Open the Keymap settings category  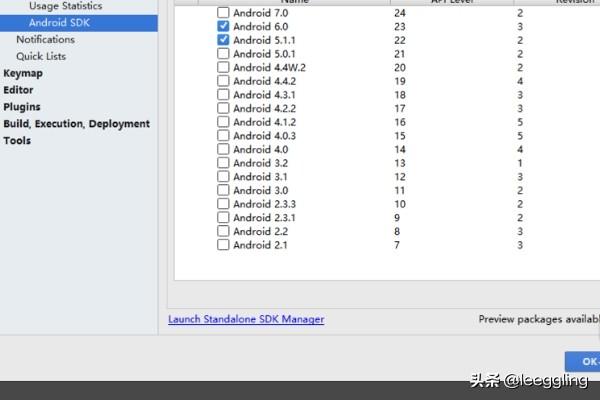(23, 73)
